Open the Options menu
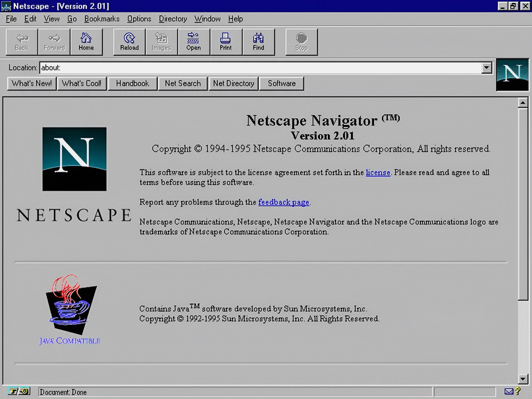The image size is (532, 399). [139, 19]
